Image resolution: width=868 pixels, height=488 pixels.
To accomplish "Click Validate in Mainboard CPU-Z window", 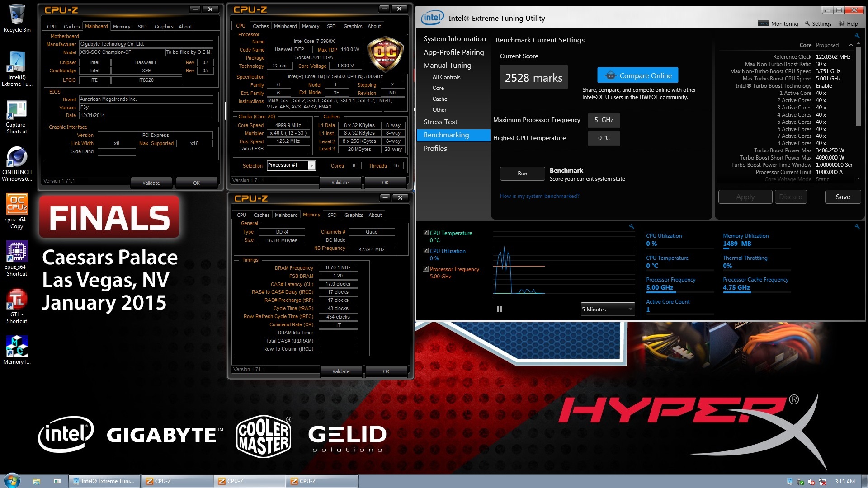I will point(151,183).
